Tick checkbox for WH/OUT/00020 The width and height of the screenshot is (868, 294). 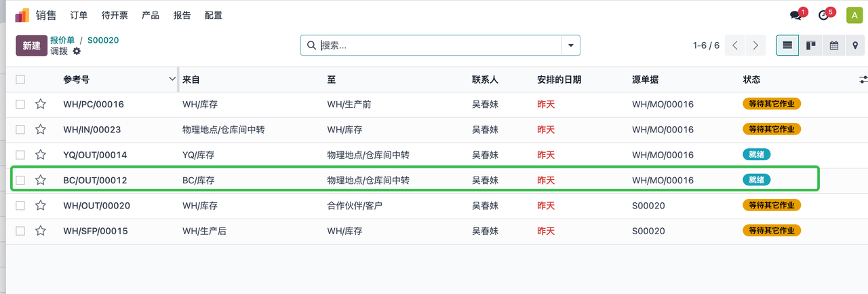pos(20,205)
